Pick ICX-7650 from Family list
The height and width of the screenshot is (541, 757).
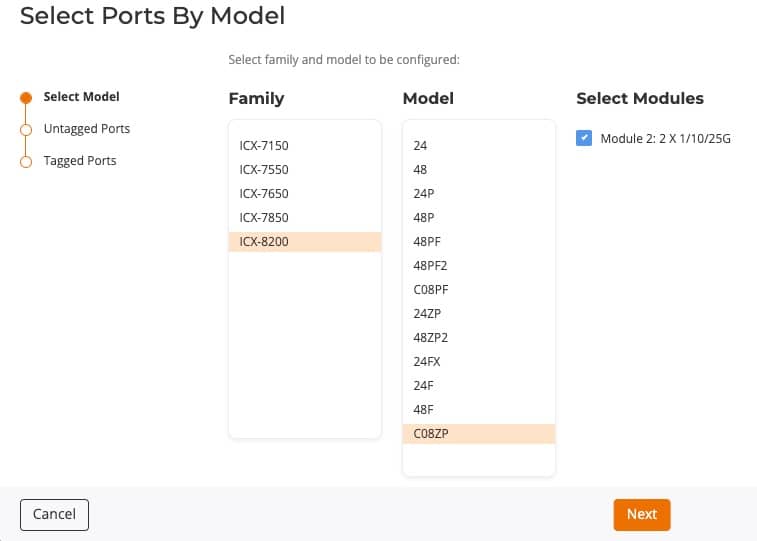[x=305, y=194]
